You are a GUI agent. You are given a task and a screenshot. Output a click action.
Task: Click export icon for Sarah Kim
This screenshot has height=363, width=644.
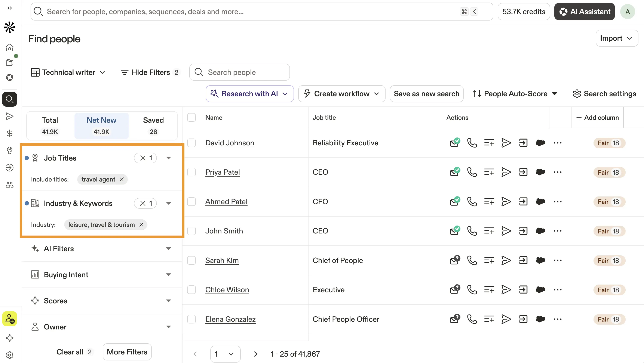tap(523, 260)
